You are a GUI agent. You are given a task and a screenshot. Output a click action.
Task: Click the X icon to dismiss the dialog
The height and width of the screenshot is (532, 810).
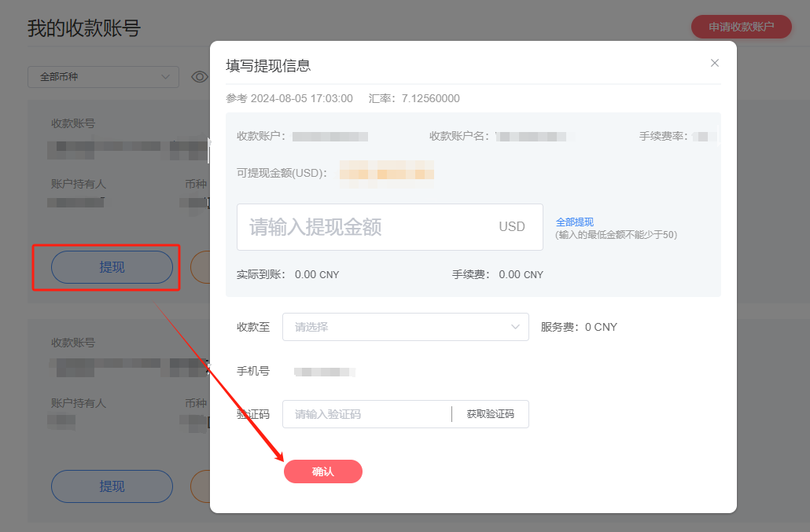[714, 62]
